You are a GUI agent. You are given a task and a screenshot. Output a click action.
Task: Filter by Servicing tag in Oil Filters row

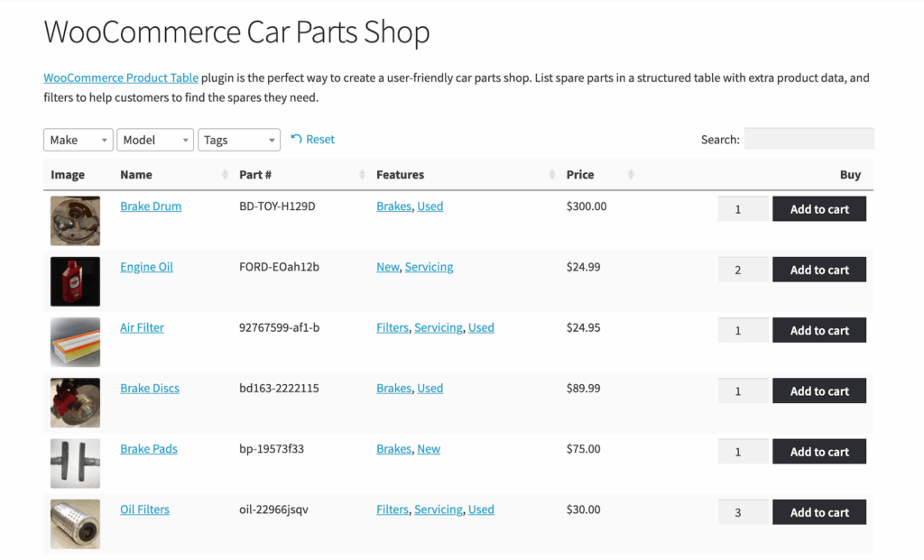[x=439, y=510]
